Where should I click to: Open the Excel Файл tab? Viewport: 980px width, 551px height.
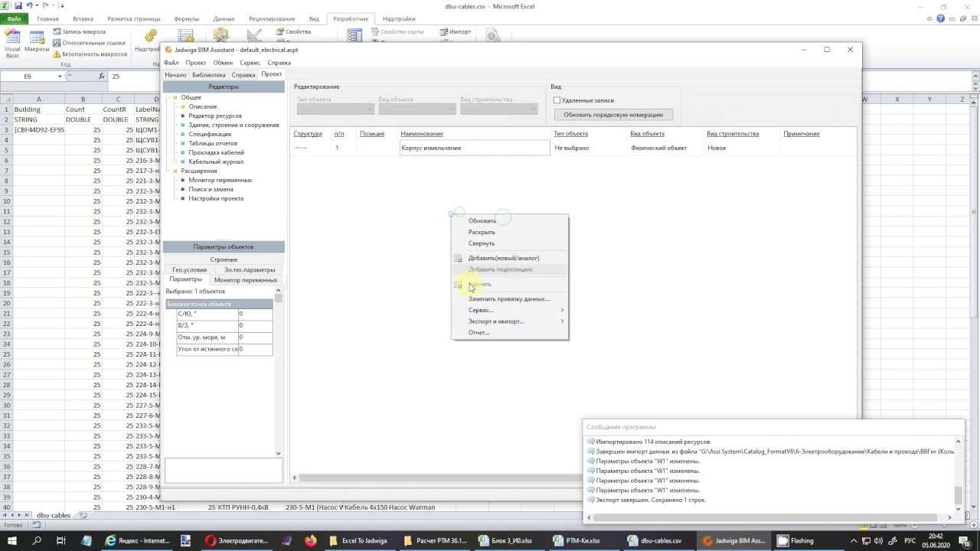[14, 18]
